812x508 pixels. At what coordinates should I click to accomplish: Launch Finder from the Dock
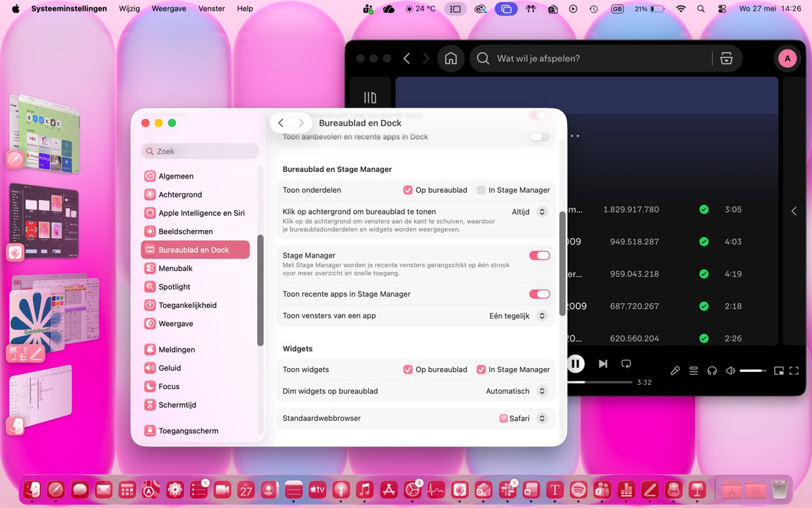[x=33, y=489]
